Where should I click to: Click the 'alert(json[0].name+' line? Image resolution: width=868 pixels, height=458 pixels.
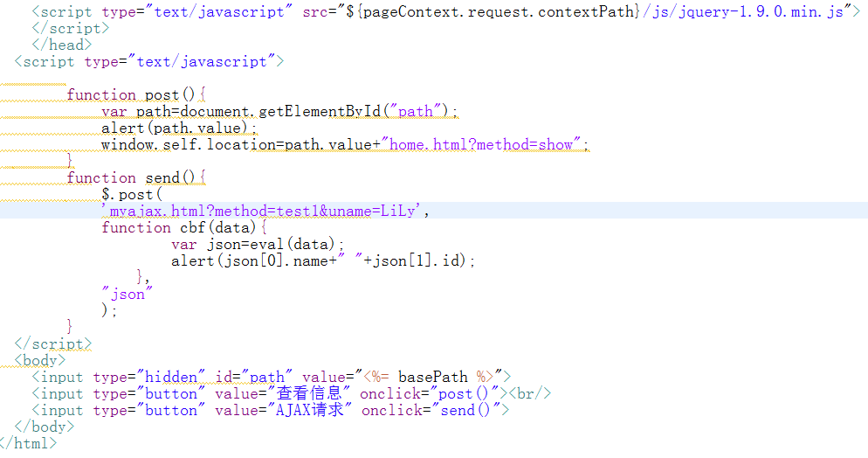point(323,260)
